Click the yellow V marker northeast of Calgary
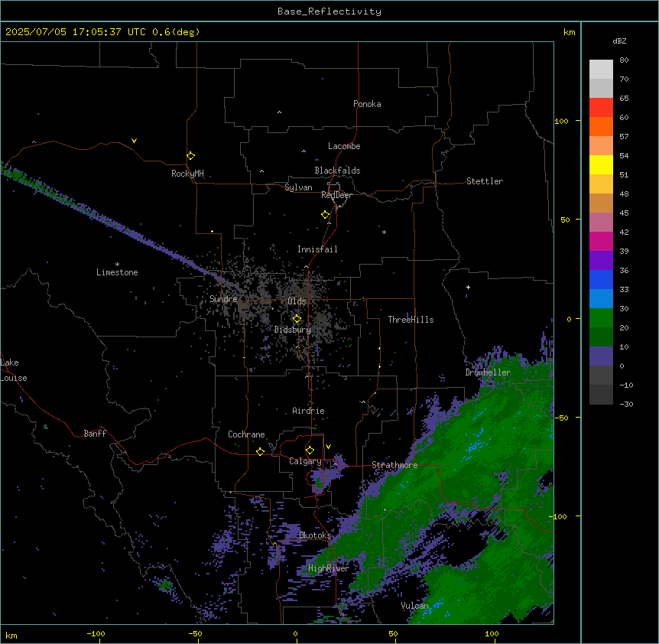Image resolution: width=659 pixels, height=644 pixels. coord(328,447)
